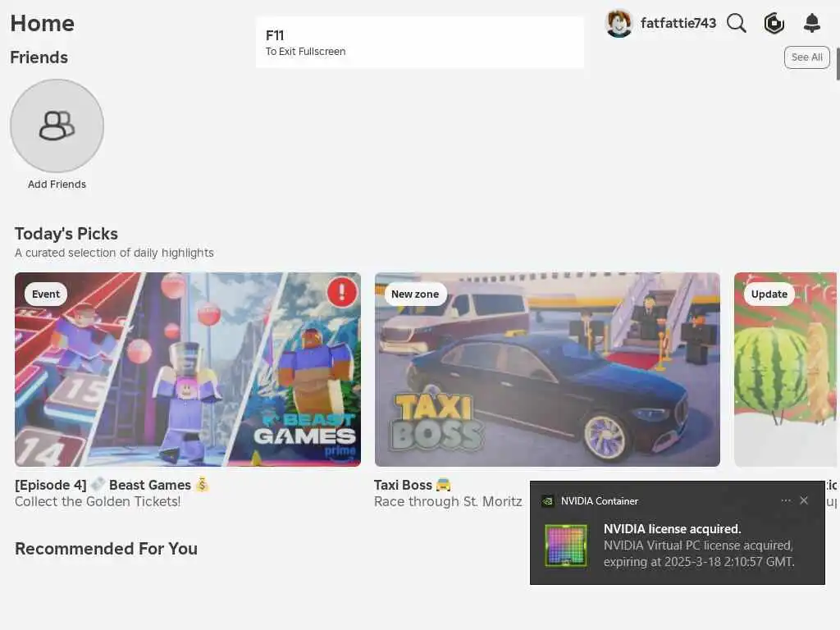Open the notifications bell
Image resolution: width=840 pixels, height=630 pixels.
pos(812,23)
